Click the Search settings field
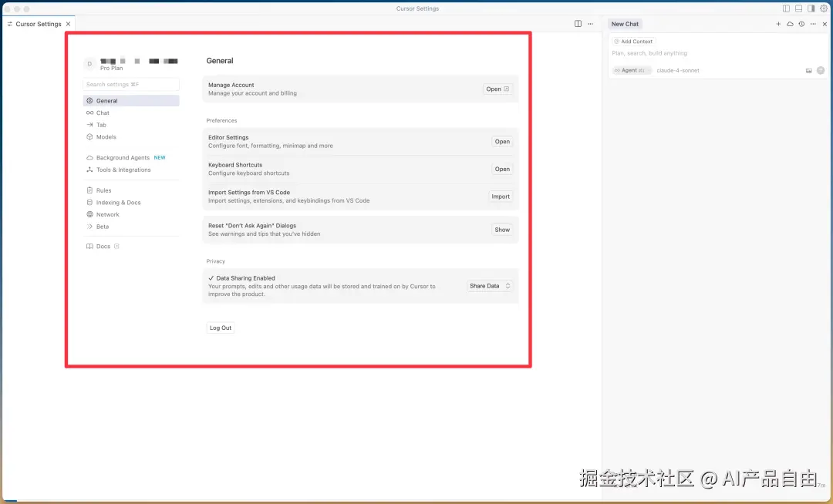833x504 pixels. click(x=131, y=84)
